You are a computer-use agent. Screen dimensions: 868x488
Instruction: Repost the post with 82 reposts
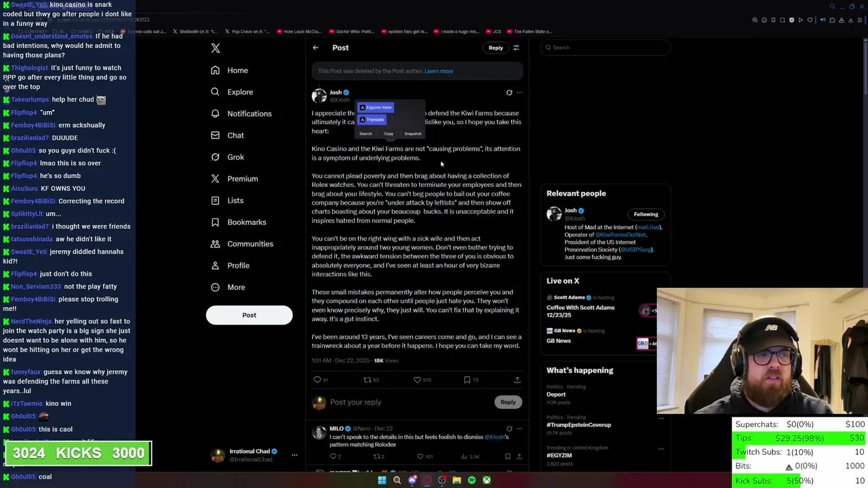(x=371, y=380)
